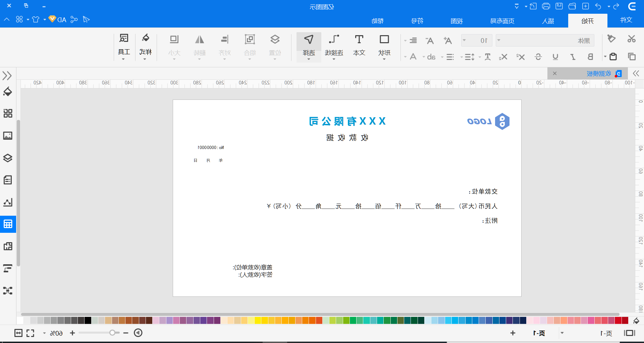
Task: Expand the 连接线 connector dropdown
Action: pos(334,60)
